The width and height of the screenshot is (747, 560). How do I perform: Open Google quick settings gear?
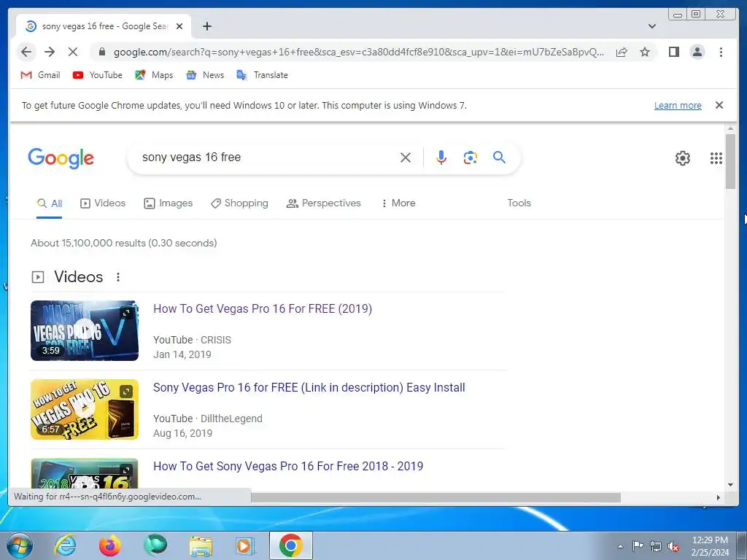point(683,158)
